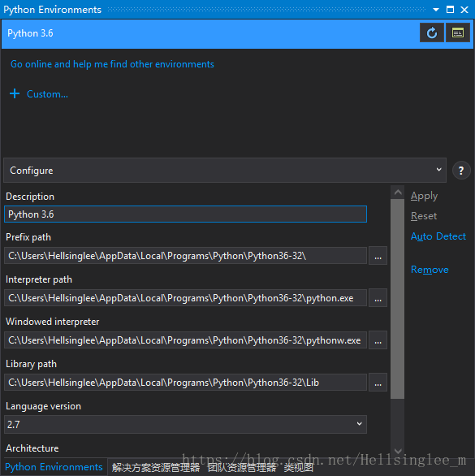Open help with the question mark button

pos(461,171)
